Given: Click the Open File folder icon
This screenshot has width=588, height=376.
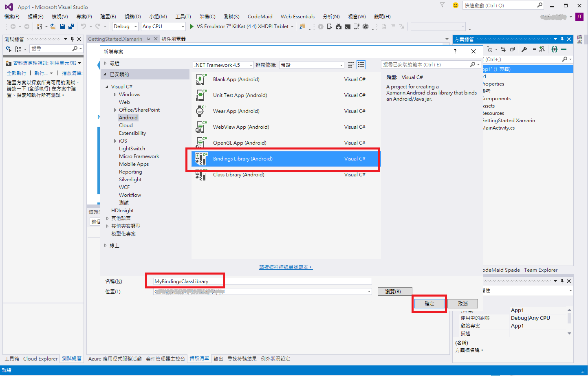Looking at the screenshot, I should (x=53, y=26).
